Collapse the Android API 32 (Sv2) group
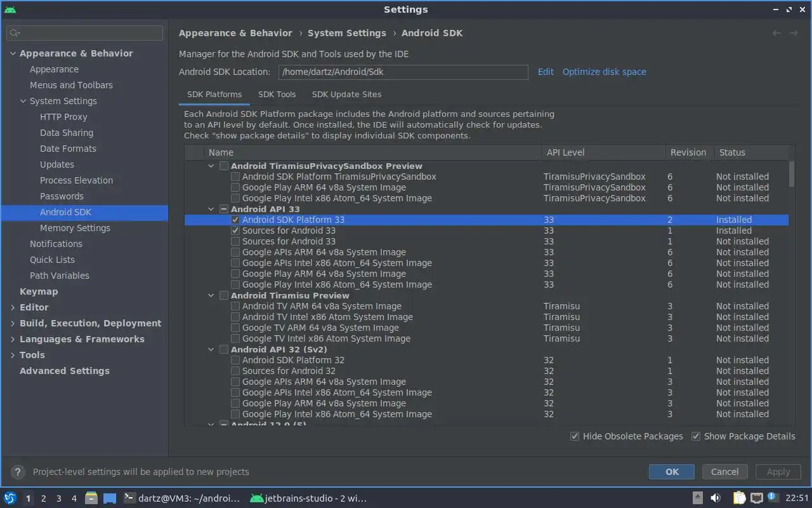 (x=211, y=349)
